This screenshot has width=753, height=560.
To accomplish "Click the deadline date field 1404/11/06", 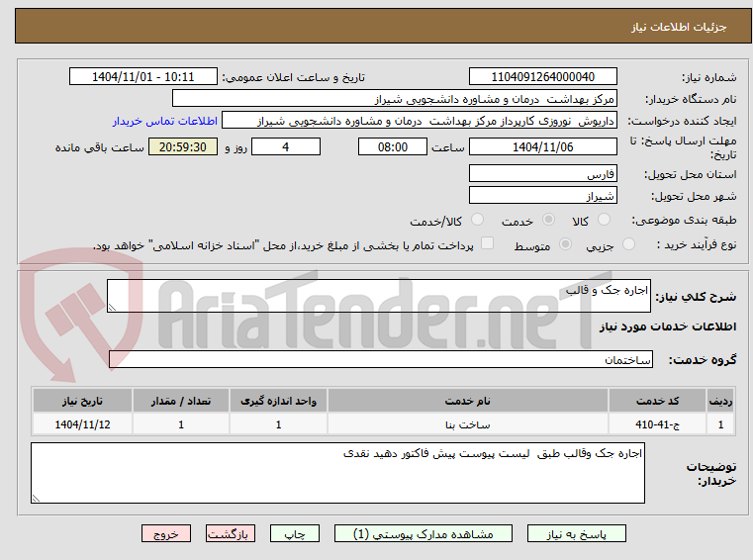I will click(542, 147).
